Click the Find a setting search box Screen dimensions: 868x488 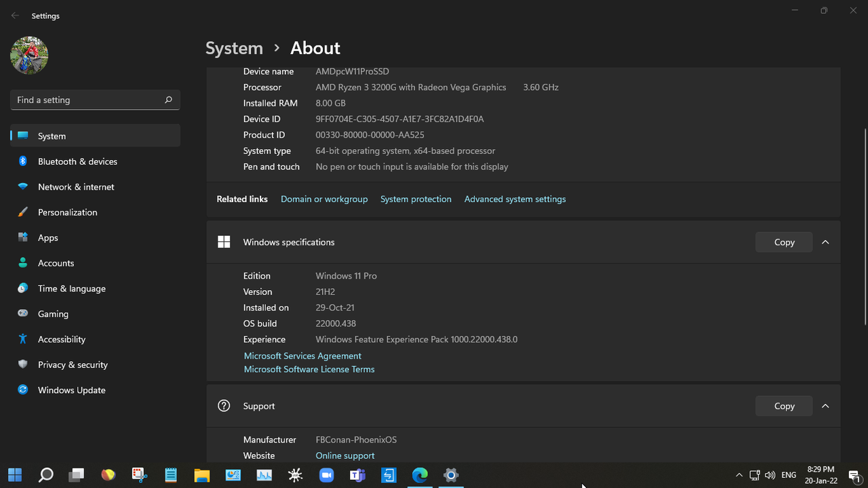pyautogui.click(x=95, y=100)
